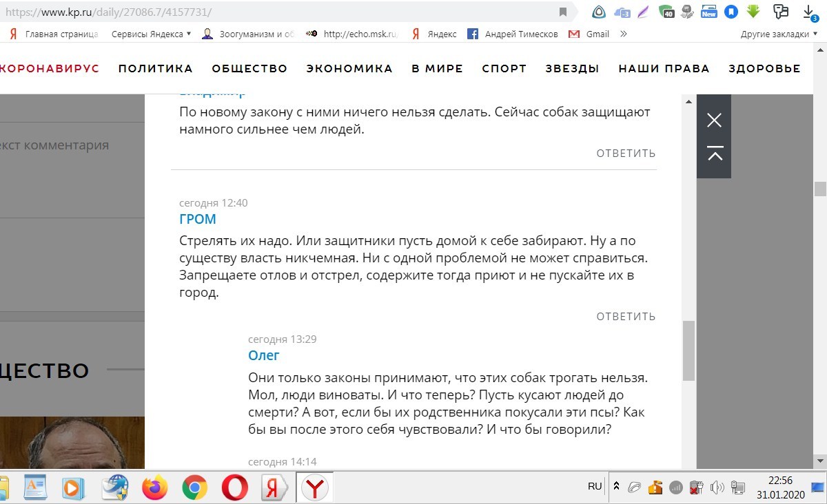Click the comments panel scrollbar thumb
Viewport: 827px width, 504px height.
pyautogui.click(x=688, y=350)
